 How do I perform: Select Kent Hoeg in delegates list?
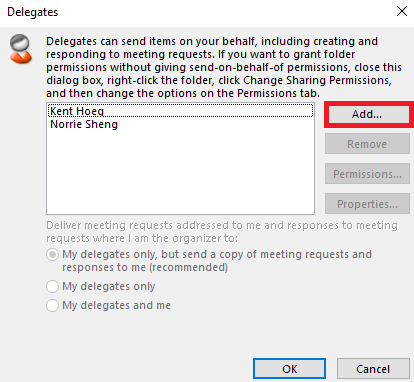tap(180, 111)
